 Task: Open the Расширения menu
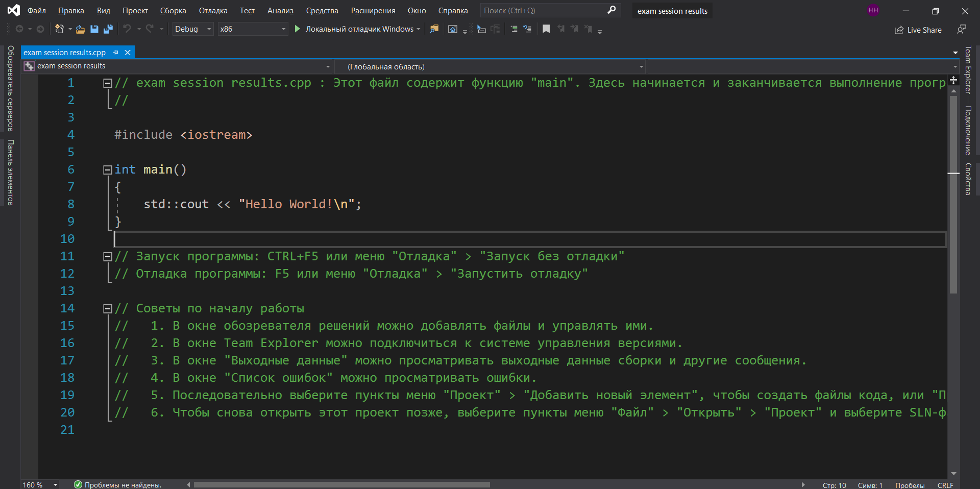[x=373, y=11]
